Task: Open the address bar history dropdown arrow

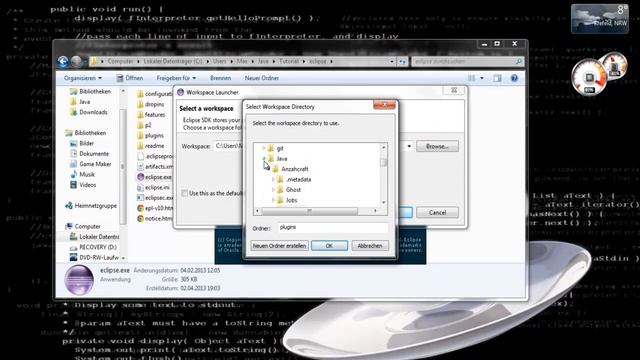Action: point(392,62)
